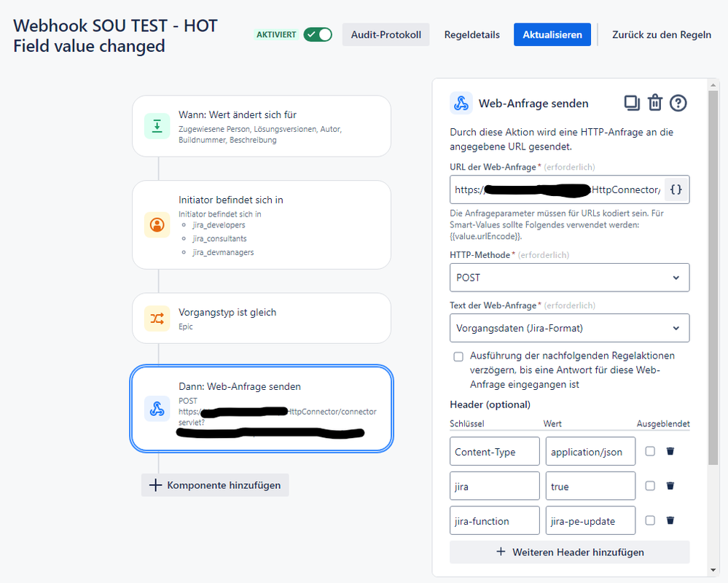
Task: Click the shuffle icon on Vorgangstyp ist gleich
Action: (157, 318)
